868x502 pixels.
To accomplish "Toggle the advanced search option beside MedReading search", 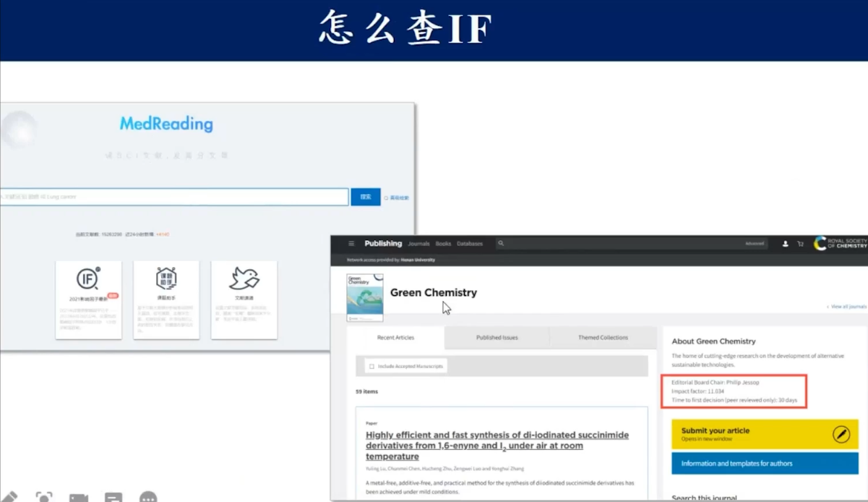I will [x=397, y=197].
